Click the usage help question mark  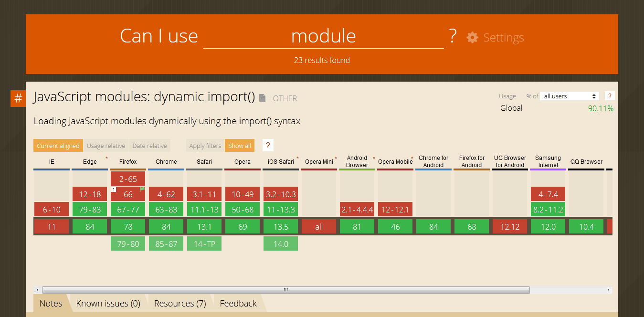(x=609, y=96)
